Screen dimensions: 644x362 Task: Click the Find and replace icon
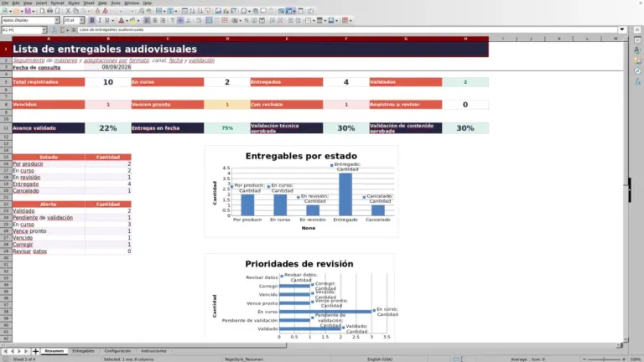point(141,11)
